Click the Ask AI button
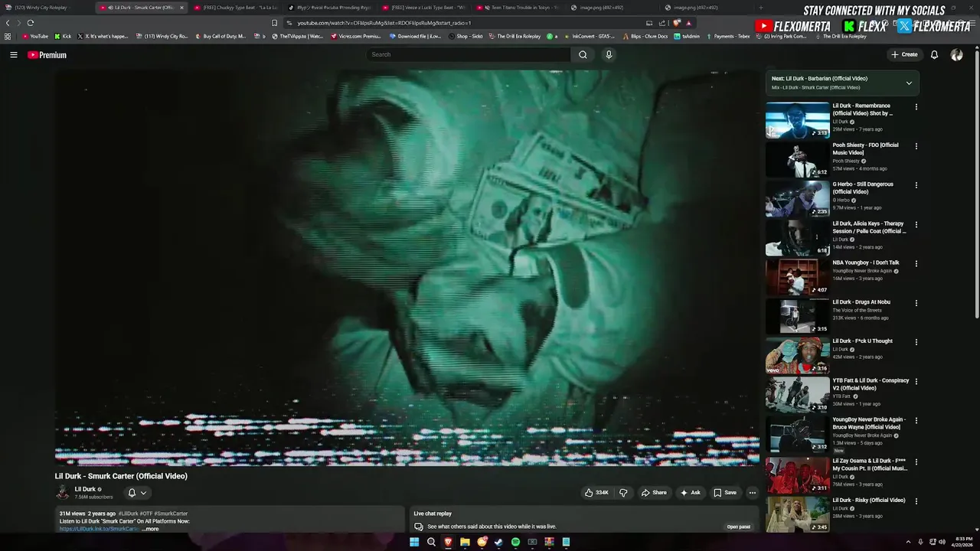 point(690,493)
